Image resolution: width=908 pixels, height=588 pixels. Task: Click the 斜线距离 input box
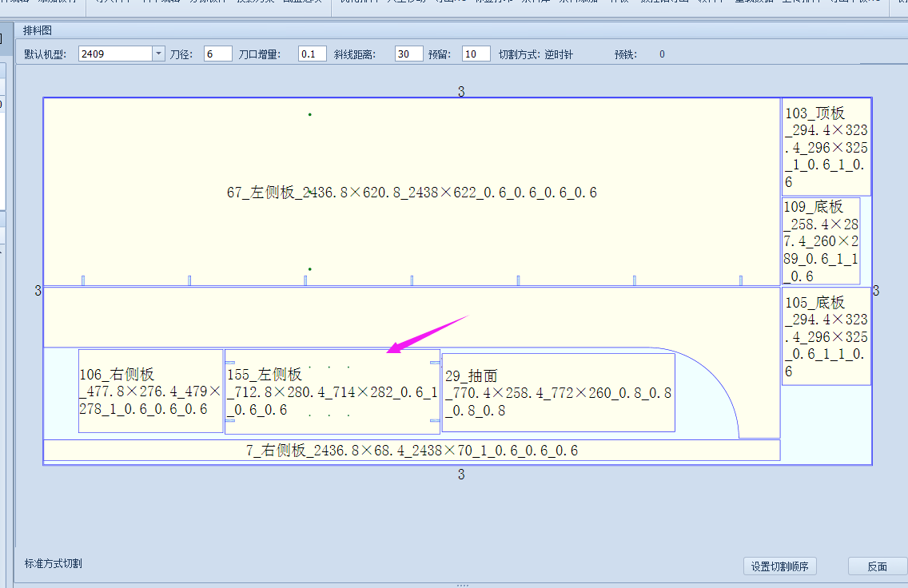[x=408, y=54]
